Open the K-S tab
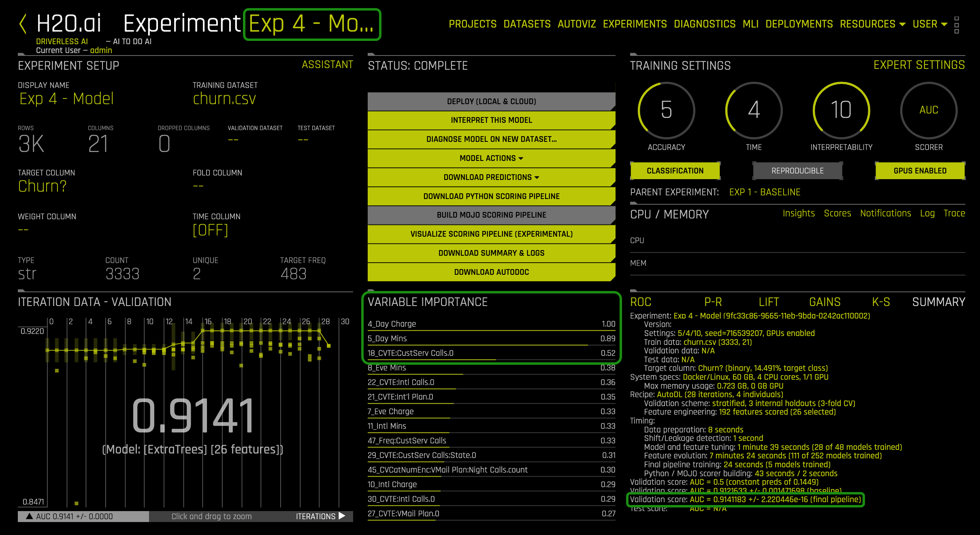 [881, 302]
